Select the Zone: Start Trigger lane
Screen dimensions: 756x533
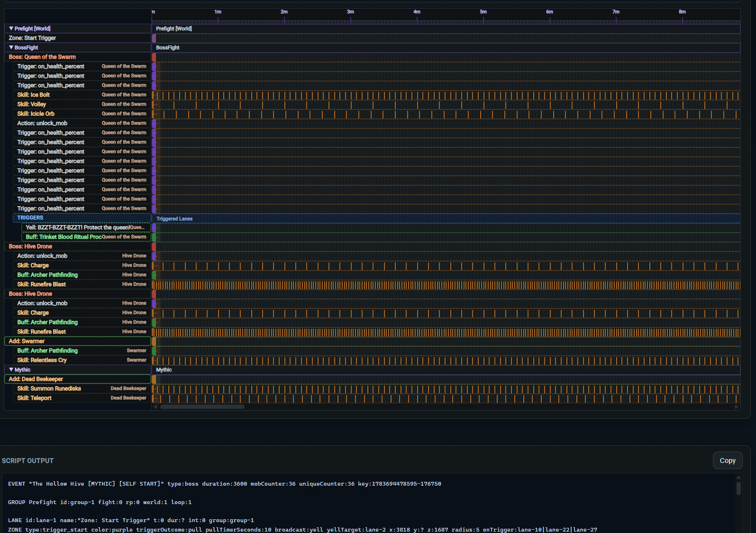pyautogui.click(x=78, y=38)
